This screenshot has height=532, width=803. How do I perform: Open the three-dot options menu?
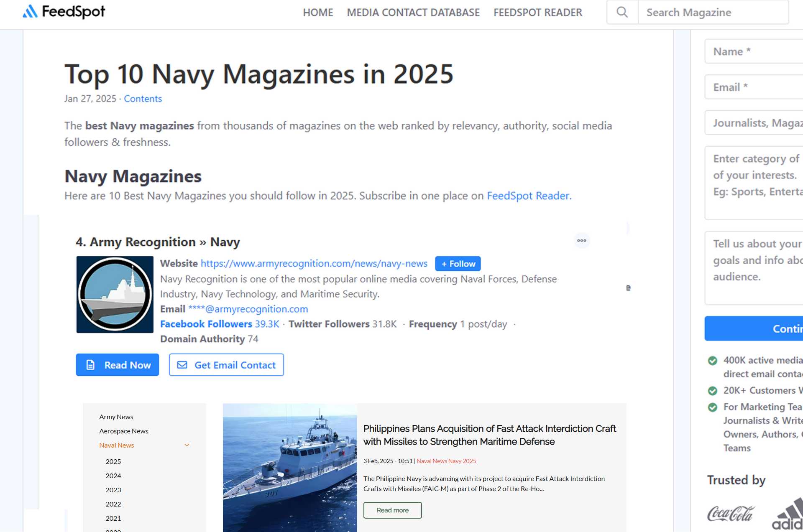[x=581, y=240]
